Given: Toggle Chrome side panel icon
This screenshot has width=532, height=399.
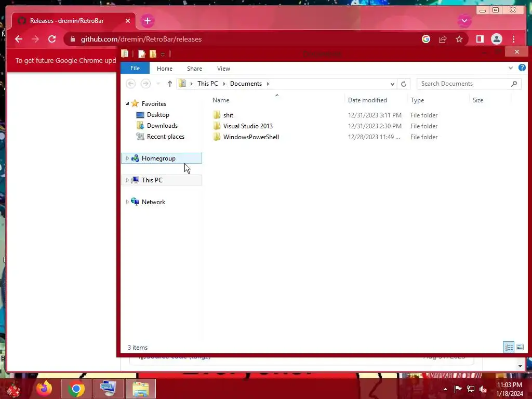Looking at the screenshot, I should click(480, 39).
